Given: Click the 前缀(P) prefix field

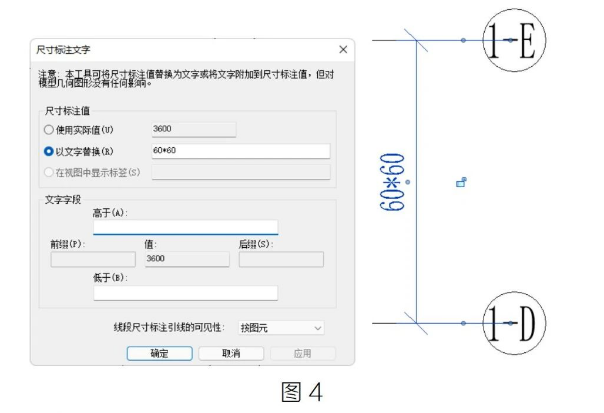Looking at the screenshot, I should 93,259.
